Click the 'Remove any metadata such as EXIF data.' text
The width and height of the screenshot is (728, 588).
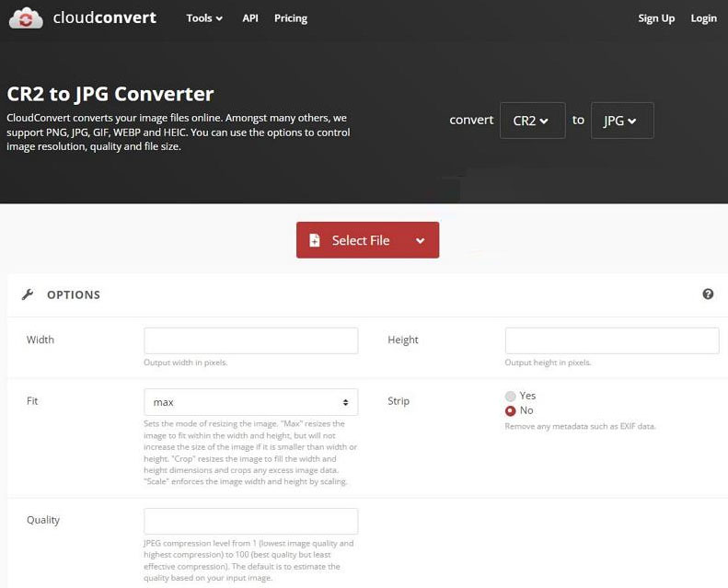point(580,426)
